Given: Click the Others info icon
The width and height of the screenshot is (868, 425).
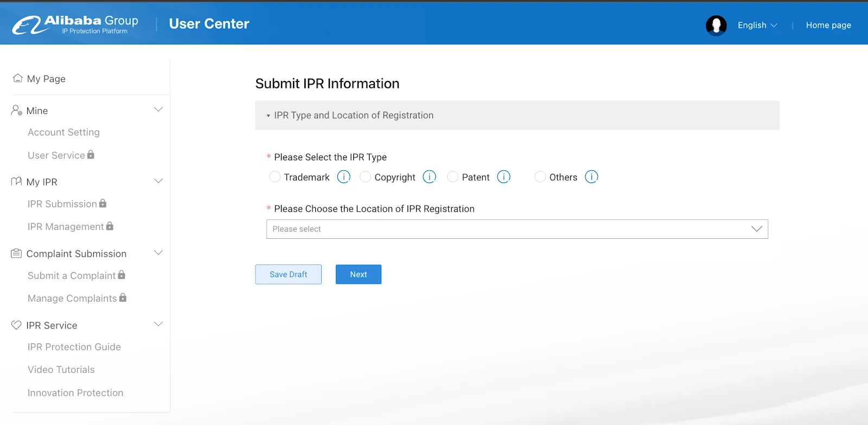Looking at the screenshot, I should tap(591, 177).
